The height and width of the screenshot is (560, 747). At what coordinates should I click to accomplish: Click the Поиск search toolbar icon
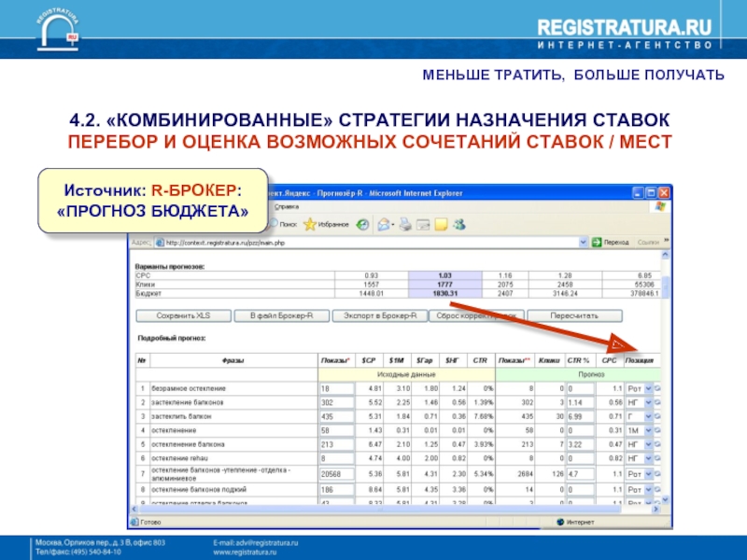(275, 224)
